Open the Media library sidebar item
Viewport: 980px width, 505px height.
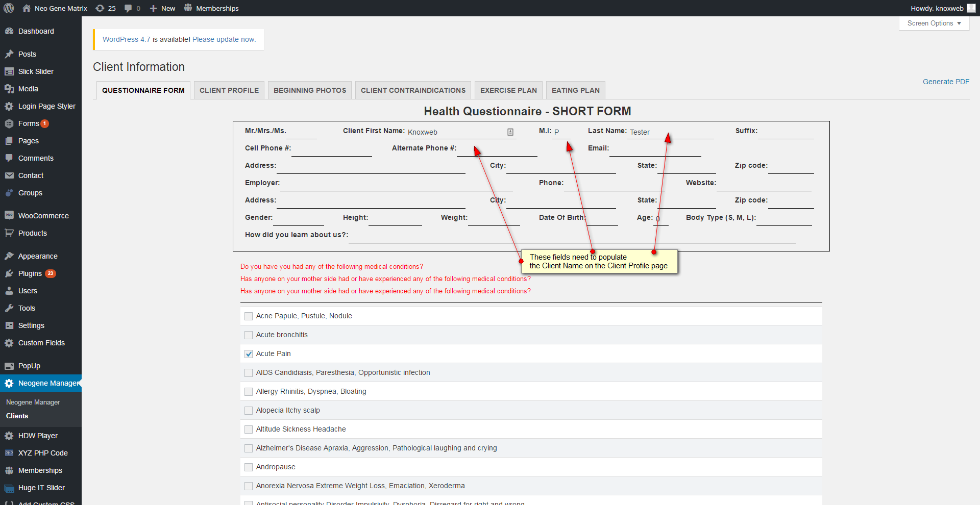(28, 89)
